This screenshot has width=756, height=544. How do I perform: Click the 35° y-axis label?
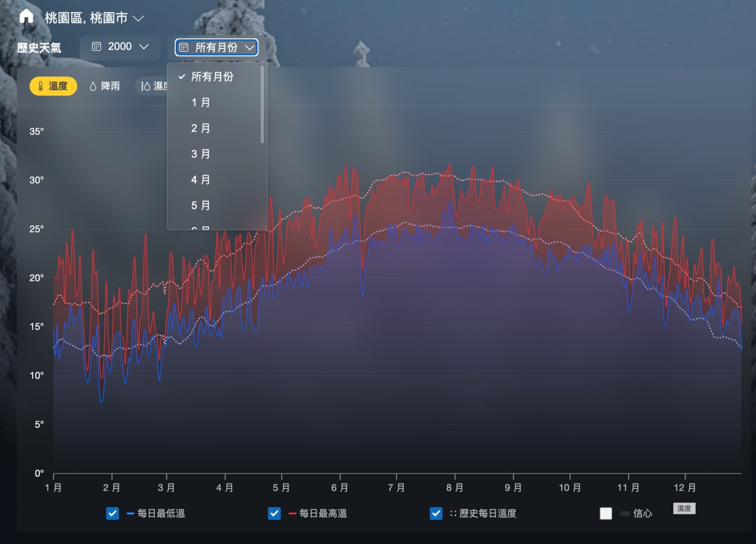(x=37, y=132)
